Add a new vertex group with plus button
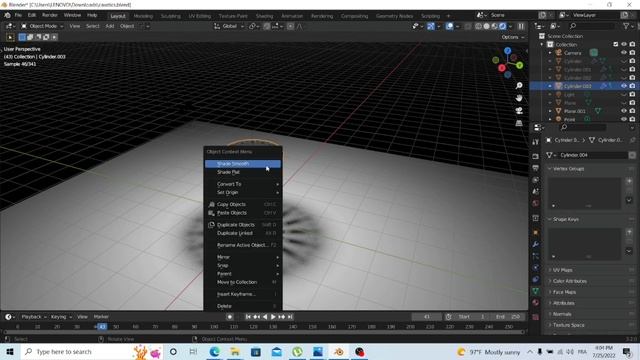Screen dimensions: 640x360 [x=629, y=181]
